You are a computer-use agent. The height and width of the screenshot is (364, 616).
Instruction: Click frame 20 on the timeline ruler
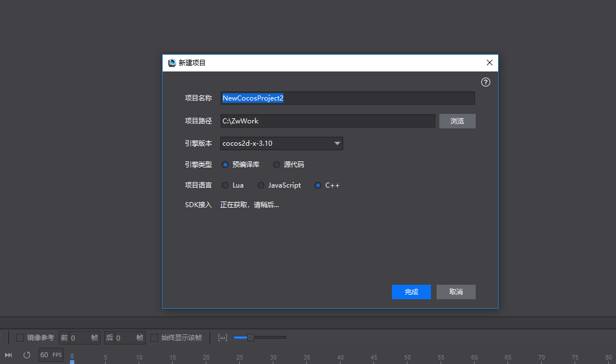(206, 357)
